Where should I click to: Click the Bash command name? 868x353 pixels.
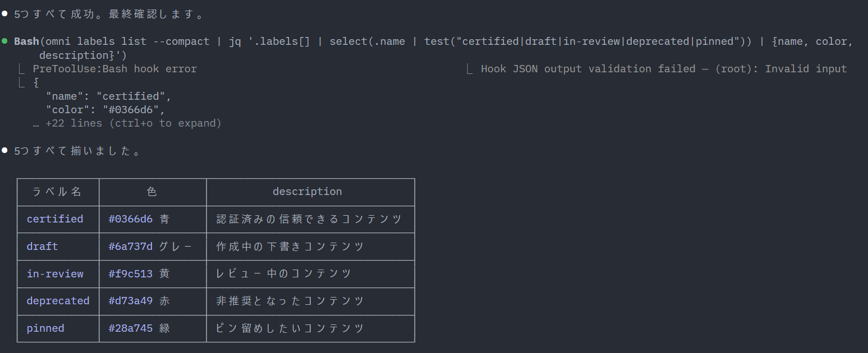(x=26, y=41)
